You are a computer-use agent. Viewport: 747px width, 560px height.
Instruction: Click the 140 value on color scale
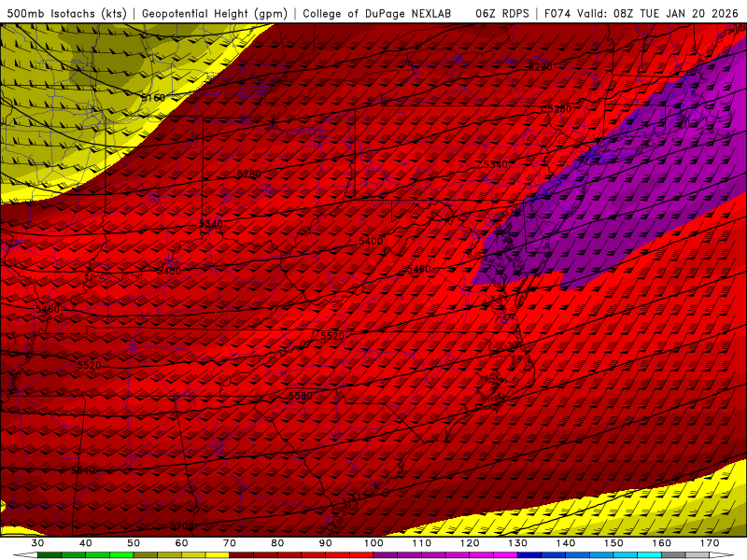(x=566, y=543)
